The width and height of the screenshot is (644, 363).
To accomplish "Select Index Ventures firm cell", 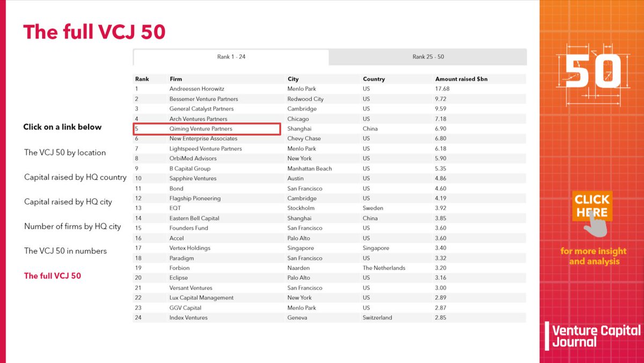I will tap(188, 317).
